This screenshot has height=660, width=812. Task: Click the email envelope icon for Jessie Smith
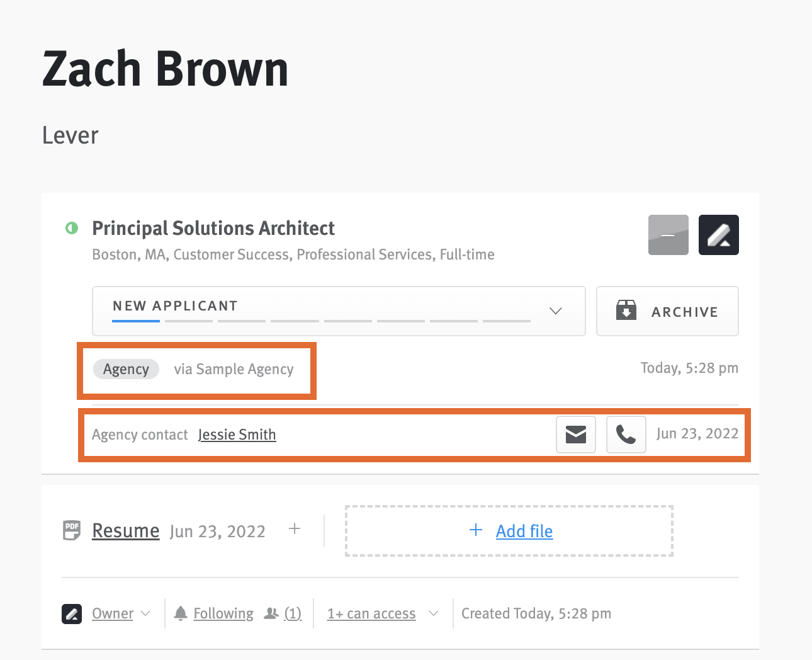[576, 435]
